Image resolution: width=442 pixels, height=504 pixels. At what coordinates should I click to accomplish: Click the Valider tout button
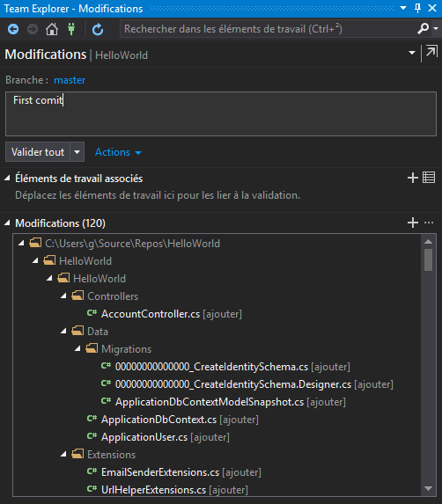point(38,152)
